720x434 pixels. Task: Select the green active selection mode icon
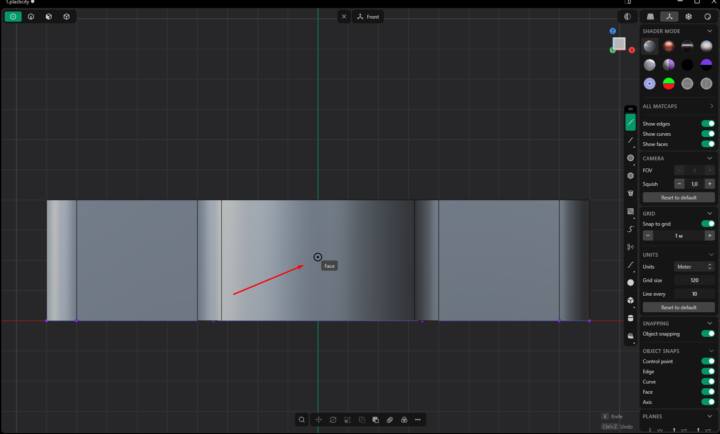[x=13, y=17]
